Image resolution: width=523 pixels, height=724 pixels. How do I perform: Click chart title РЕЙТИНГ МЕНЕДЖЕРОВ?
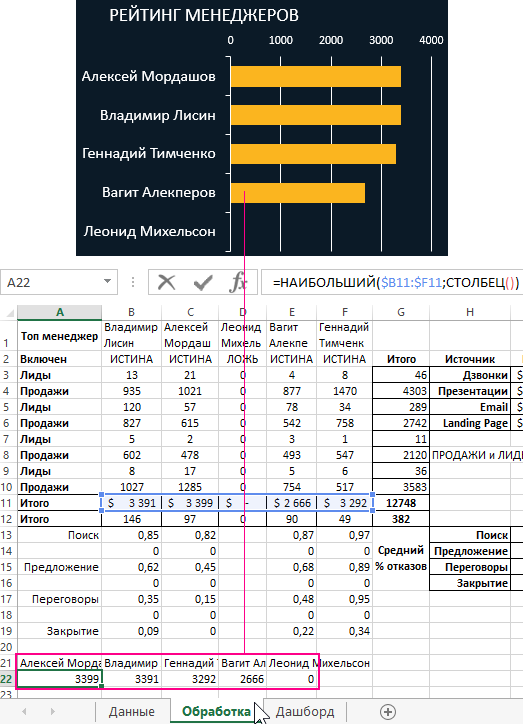pyautogui.click(x=204, y=15)
